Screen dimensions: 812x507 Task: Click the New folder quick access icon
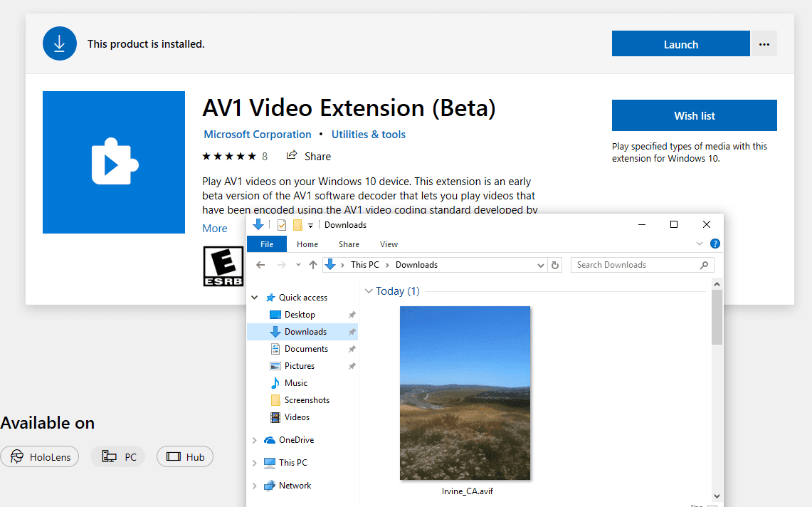pyautogui.click(x=297, y=224)
